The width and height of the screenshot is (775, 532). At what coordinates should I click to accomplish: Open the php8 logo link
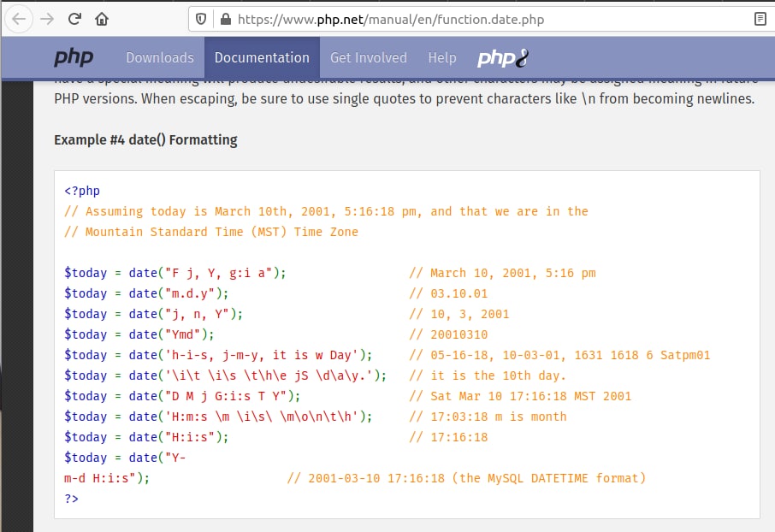[503, 58]
